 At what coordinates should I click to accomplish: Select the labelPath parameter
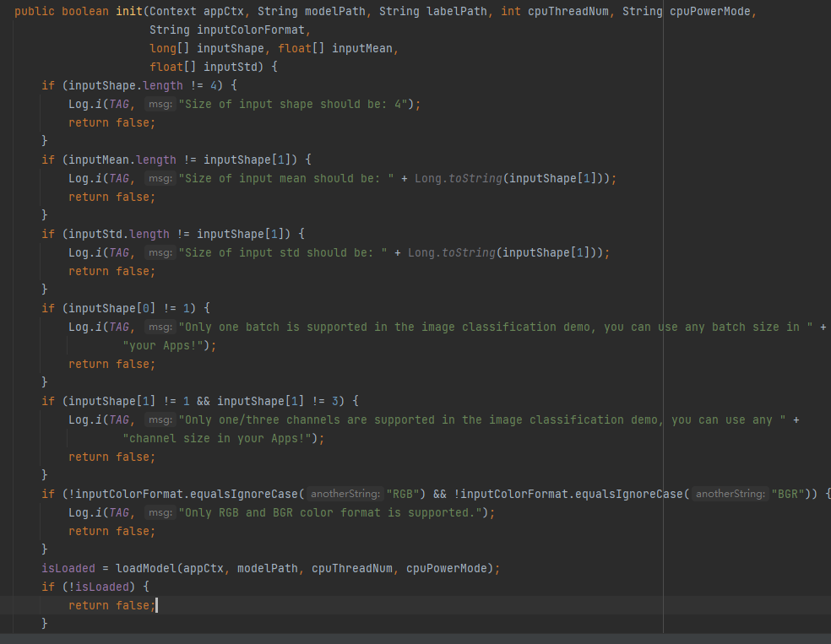[456, 11]
